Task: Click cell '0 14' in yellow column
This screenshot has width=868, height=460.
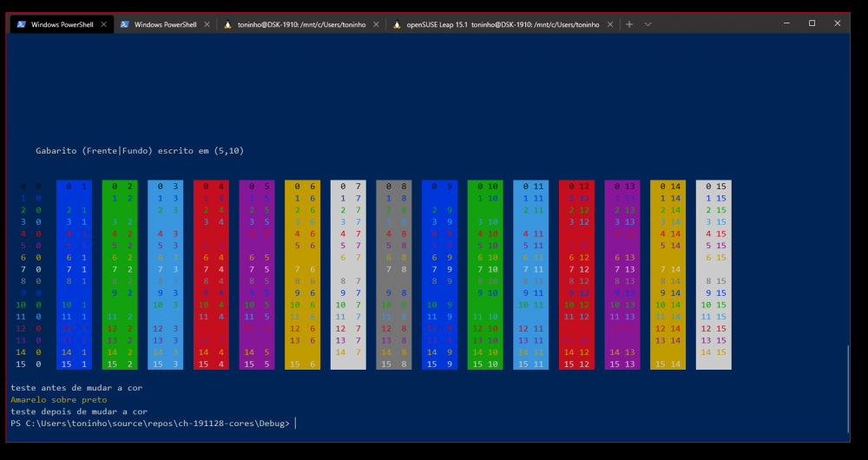Action: pos(670,187)
